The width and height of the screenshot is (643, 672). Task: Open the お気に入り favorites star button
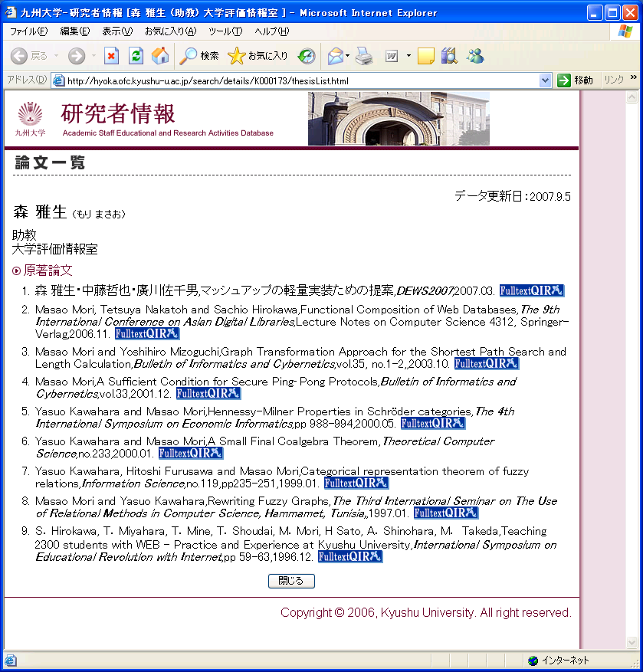click(x=258, y=56)
